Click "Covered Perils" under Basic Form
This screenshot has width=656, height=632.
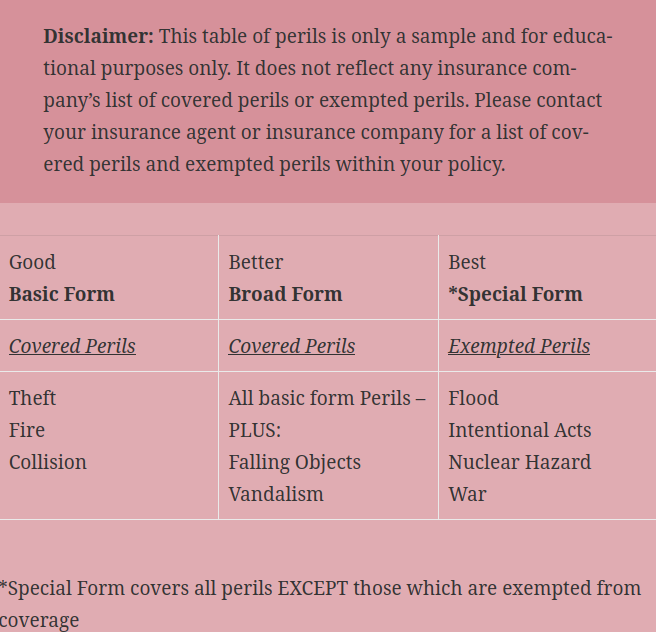(x=72, y=346)
